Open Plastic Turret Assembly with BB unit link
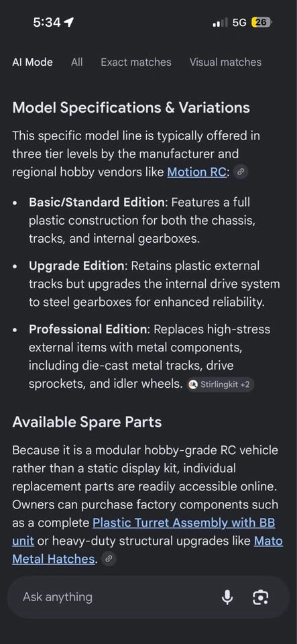Viewport: 297px width, 644px height. pyautogui.click(x=143, y=532)
